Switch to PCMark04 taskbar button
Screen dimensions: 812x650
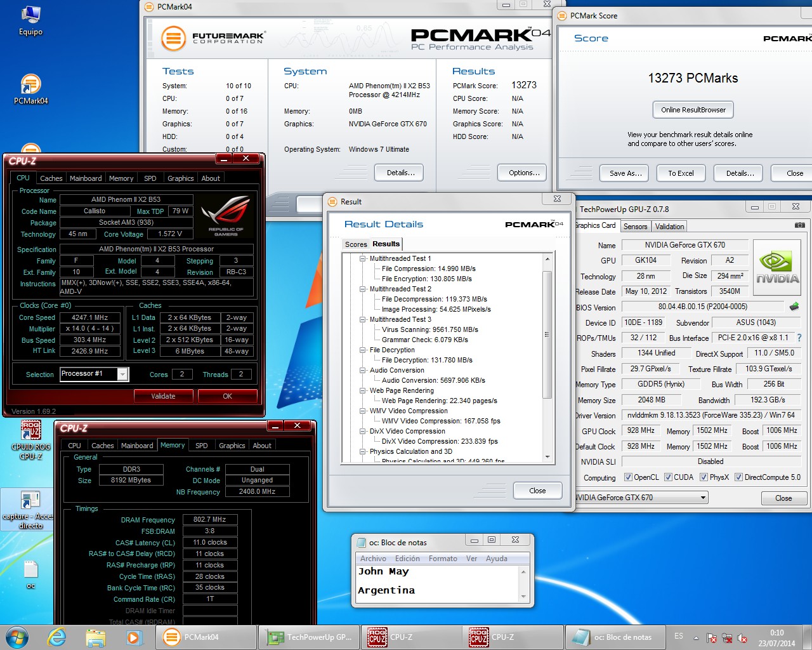[206, 637]
